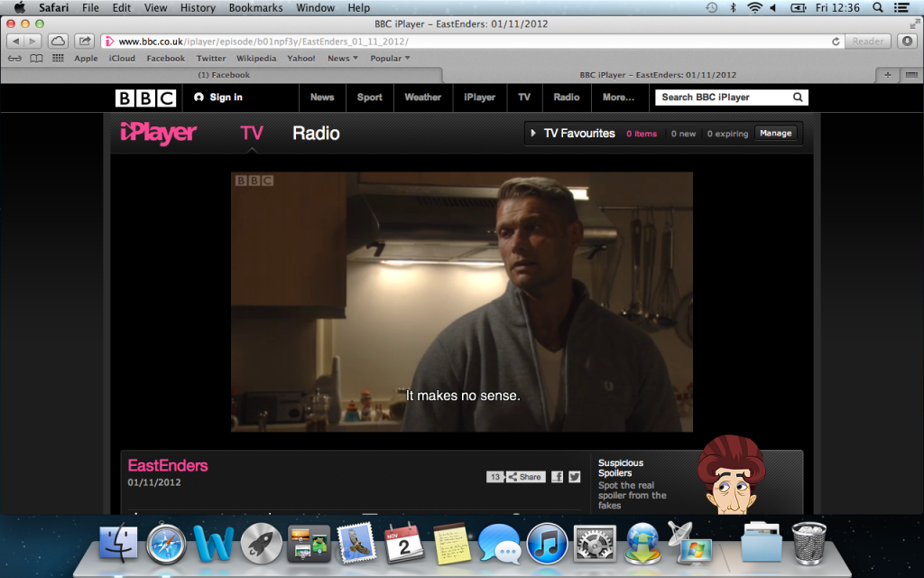Open the Popular bookmarks folder dropdown
The height and width of the screenshot is (578, 924).
pyautogui.click(x=390, y=59)
